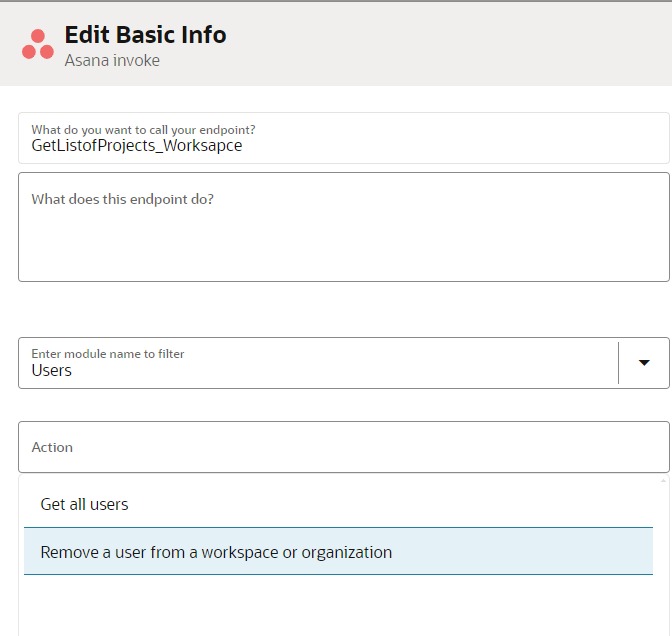Focus the 'What does this endpoint do?' text area
Image resolution: width=672 pixels, height=636 pixels.
pyautogui.click(x=343, y=240)
